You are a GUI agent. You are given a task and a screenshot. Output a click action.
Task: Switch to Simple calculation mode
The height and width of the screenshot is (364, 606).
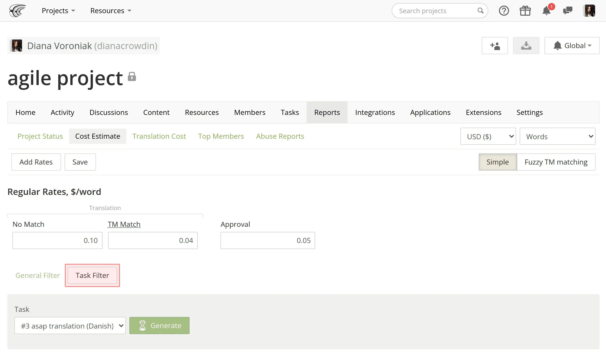[x=497, y=162]
